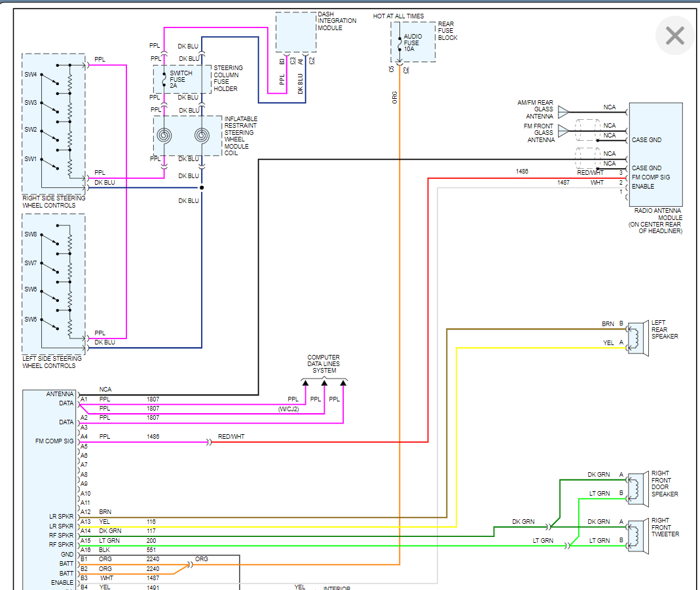Click the Radio Antenna Module box

tap(655, 154)
